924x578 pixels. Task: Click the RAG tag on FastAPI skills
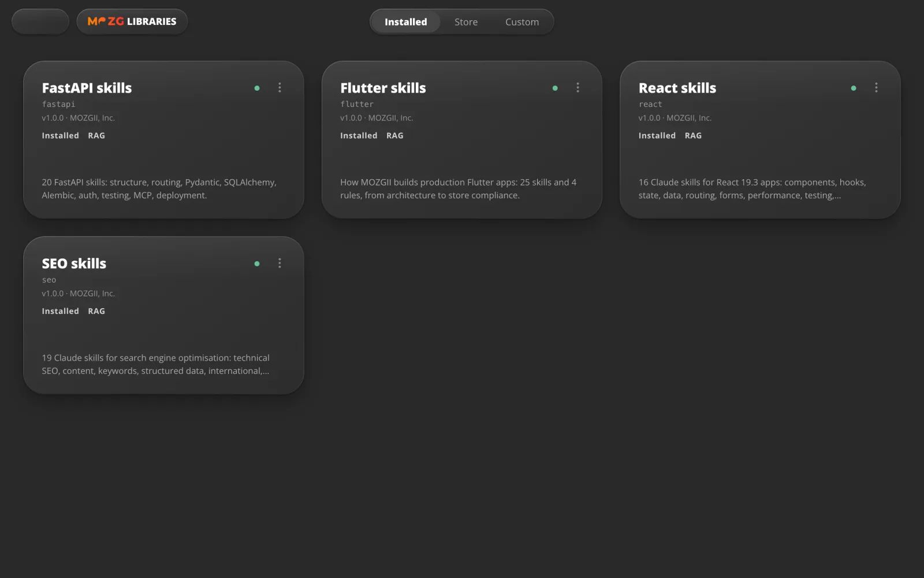(x=96, y=135)
